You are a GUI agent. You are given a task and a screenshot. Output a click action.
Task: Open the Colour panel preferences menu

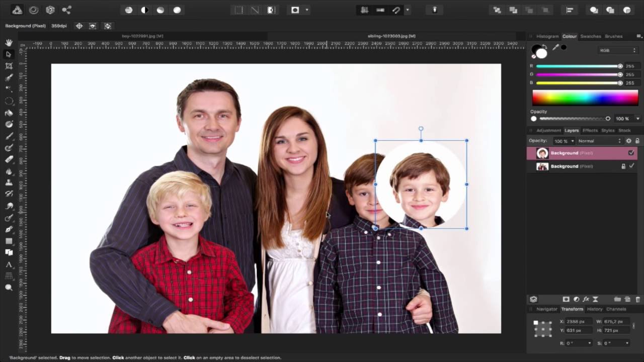[639, 36]
